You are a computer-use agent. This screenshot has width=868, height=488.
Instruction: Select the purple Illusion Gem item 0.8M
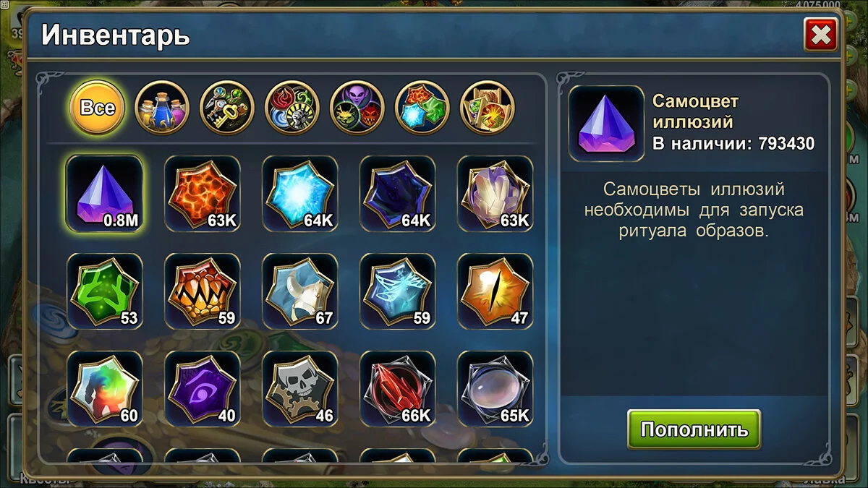coord(104,194)
